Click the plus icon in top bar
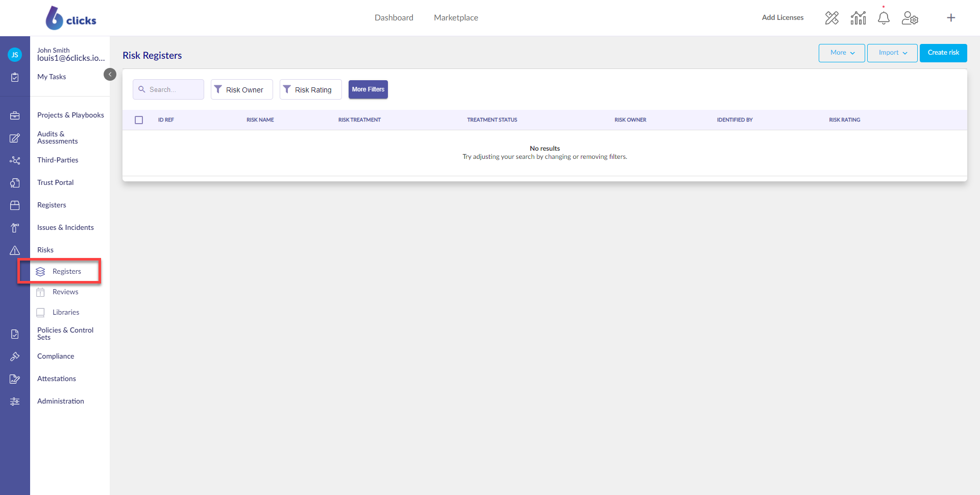Viewport: 980px width, 495px height. coord(951,18)
